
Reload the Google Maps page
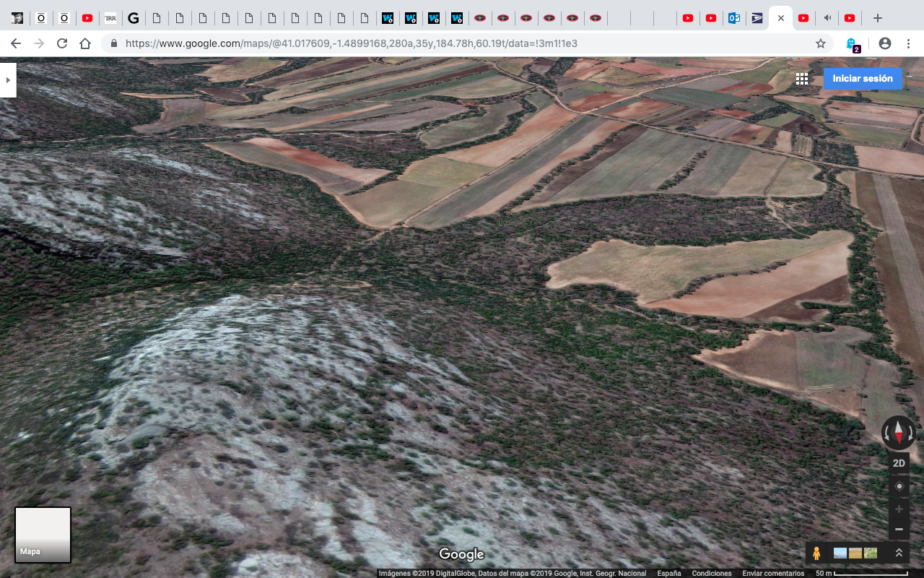coord(62,43)
